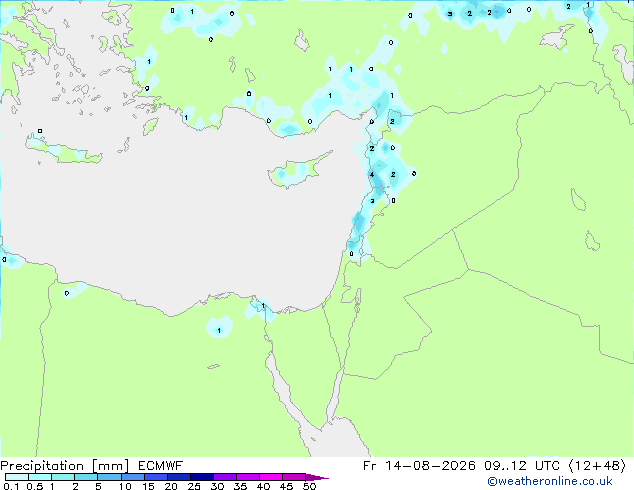The height and width of the screenshot is (490, 634).
Task: Select the legend label '40'
Action: (263, 486)
